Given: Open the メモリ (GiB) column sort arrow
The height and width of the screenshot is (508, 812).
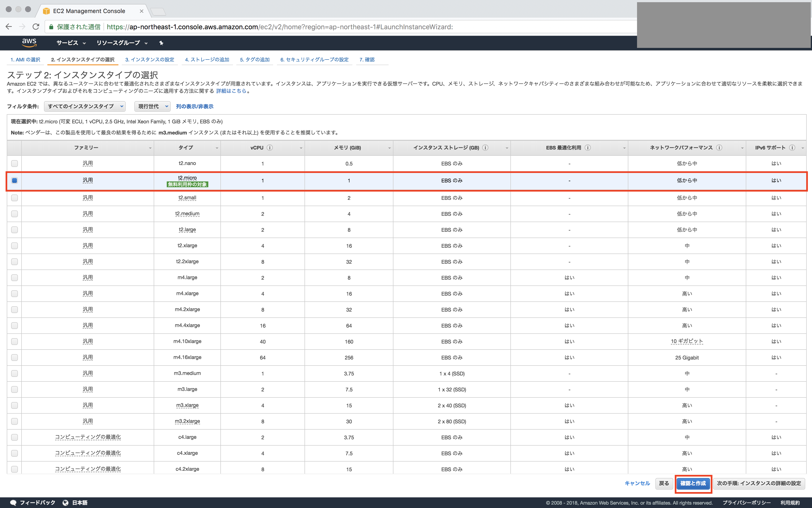Looking at the screenshot, I should pyautogui.click(x=389, y=148).
